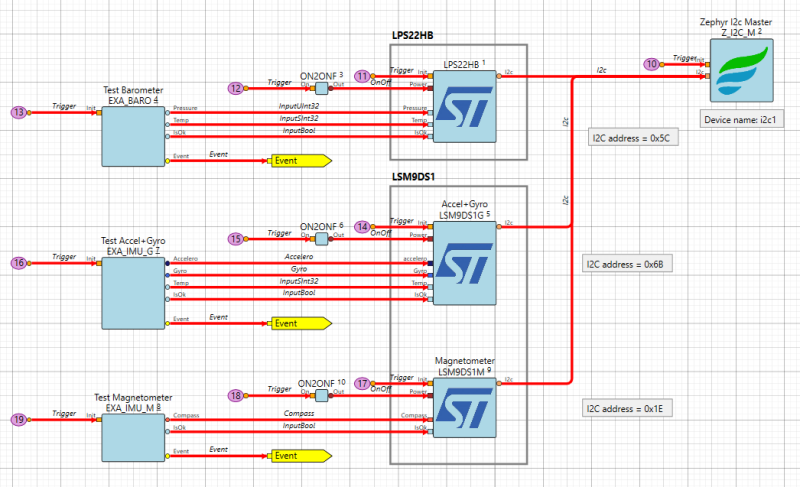Click the 'Magnetometer LSM9DS1M' block title
The image size is (800, 487).
(464, 366)
